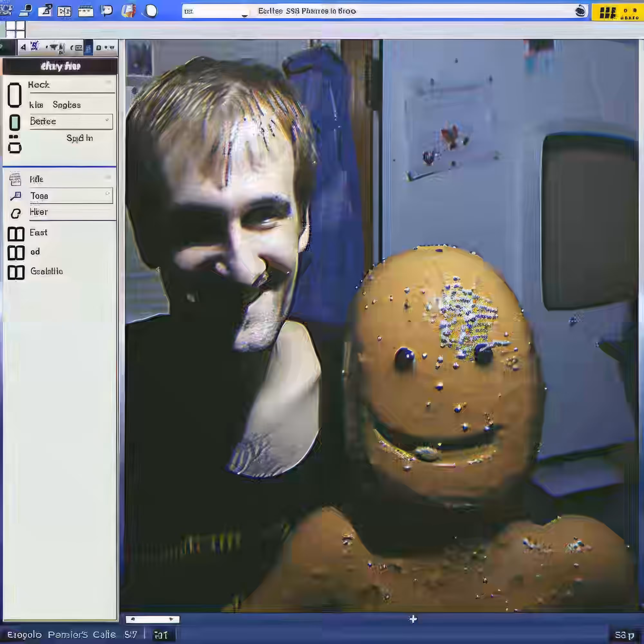Click the white circle icon in top toolbar
Screen dimensions: 644x644
click(151, 11)
